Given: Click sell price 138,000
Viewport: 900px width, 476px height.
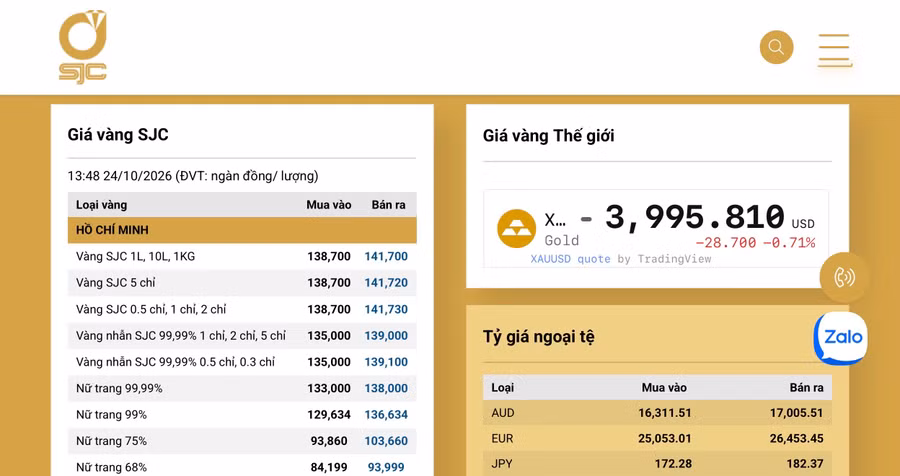Looking at the screenshot, I should pos(386,389).
